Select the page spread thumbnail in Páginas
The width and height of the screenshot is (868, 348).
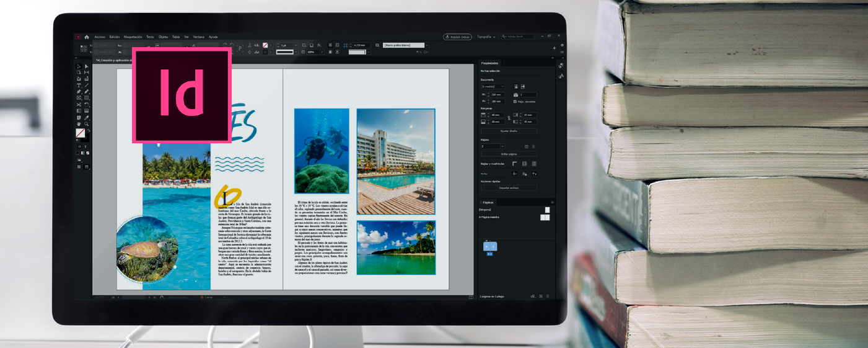pos(490,246)
